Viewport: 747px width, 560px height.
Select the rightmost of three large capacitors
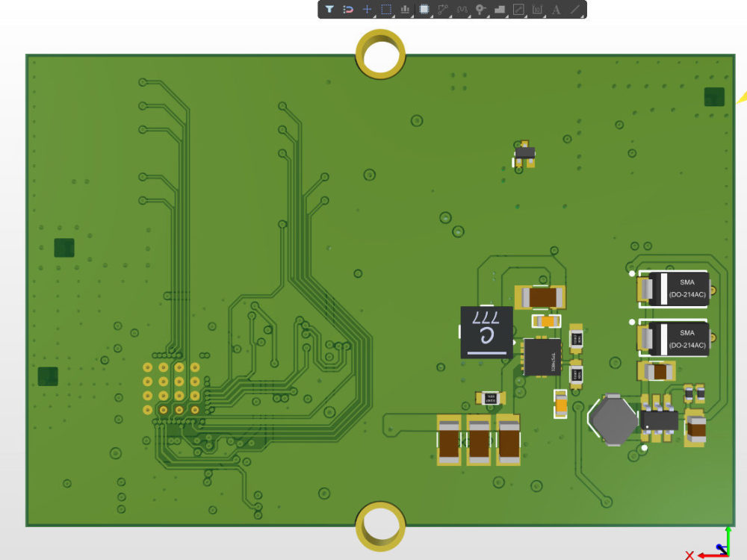click(508, 441)
